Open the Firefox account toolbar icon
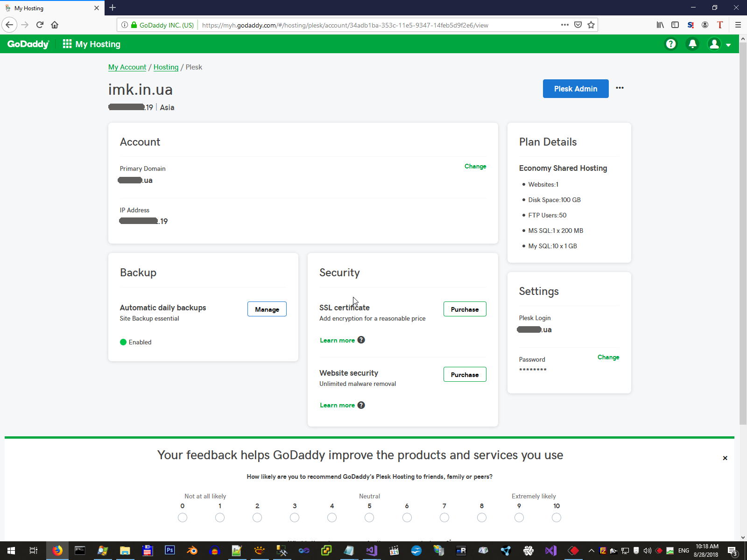Screen dimensions: 747x560 coord(705,25)
